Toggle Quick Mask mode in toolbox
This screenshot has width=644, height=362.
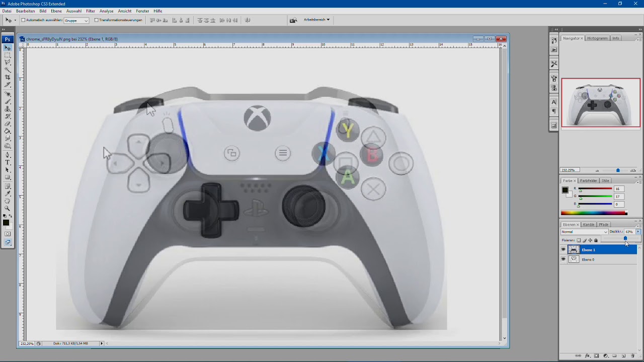(x=8, y=234)
